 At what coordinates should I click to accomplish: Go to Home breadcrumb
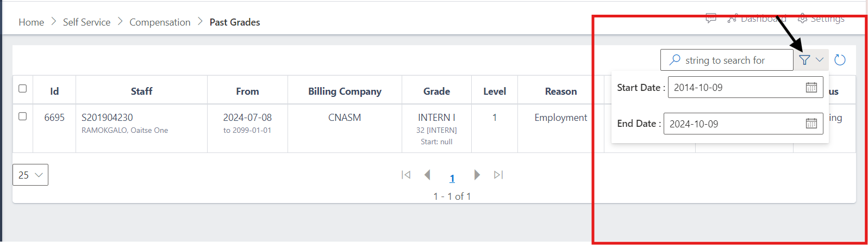pyautogui.click(x=31, y=22)
